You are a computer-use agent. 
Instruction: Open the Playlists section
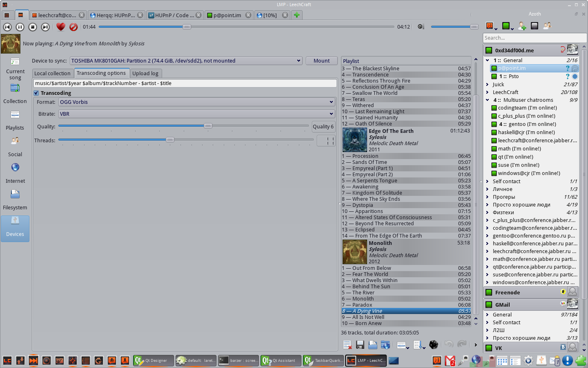tap(15, 121)
